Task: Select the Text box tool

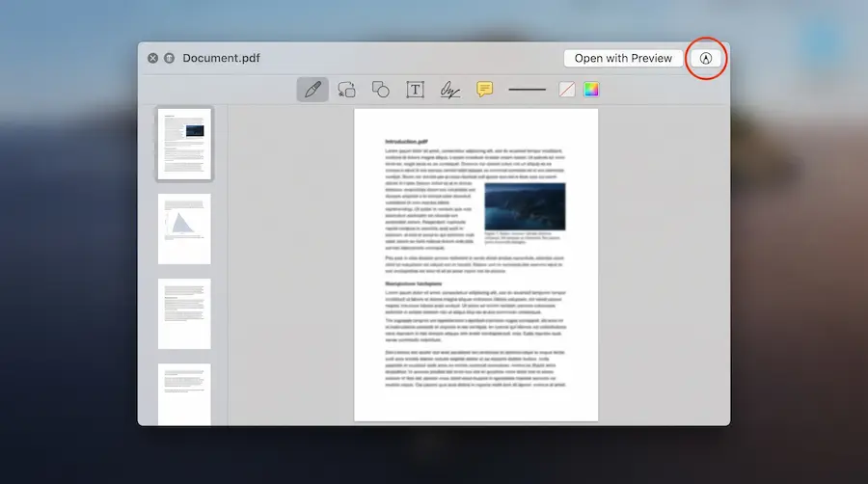Action: click(415, 90)
